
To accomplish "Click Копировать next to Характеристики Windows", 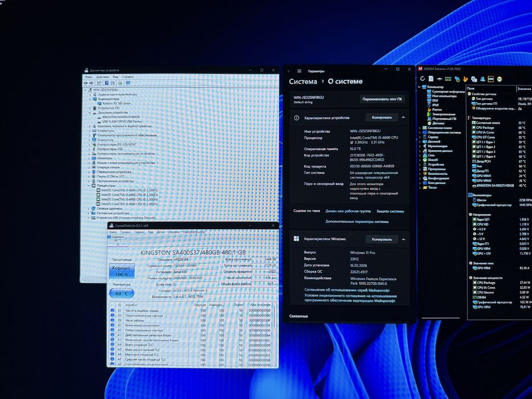I will click(x=381, y=239).
